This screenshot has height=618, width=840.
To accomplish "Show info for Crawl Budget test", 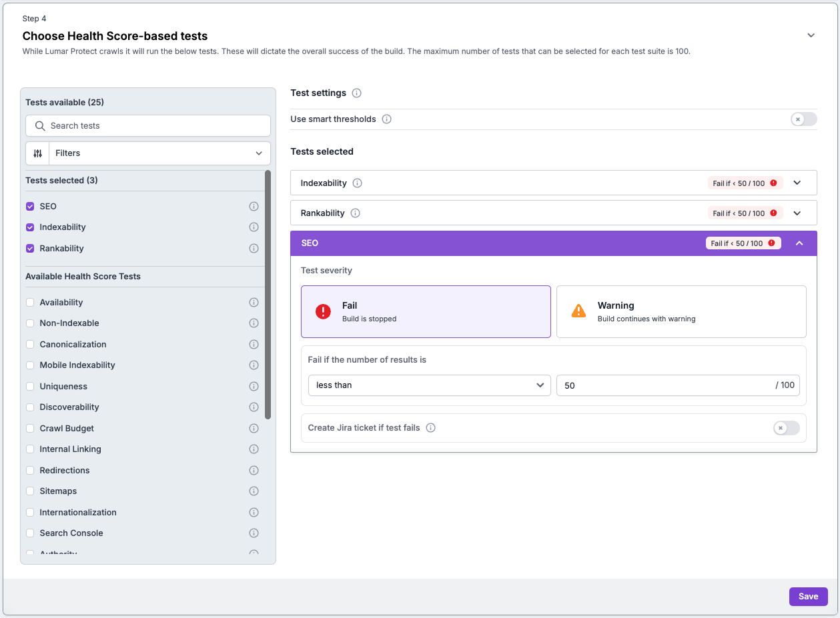I will pos(254,429).
